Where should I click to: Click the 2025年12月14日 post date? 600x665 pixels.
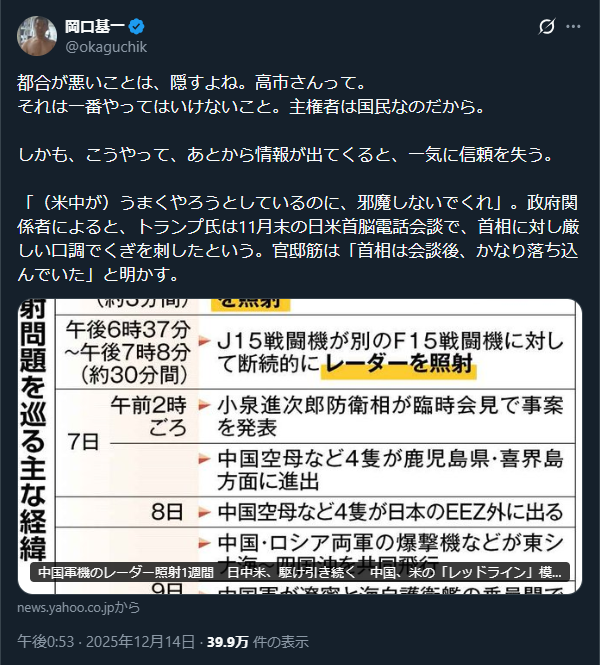pos(140,642)
